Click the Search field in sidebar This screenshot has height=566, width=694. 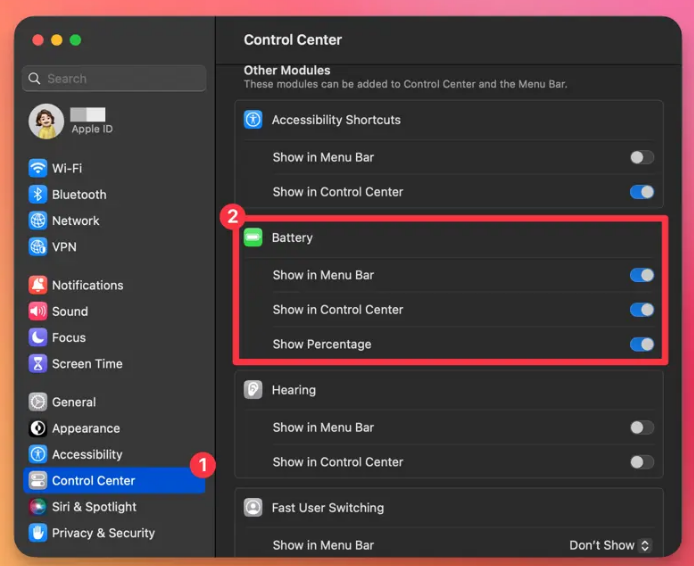pos(114,78)
